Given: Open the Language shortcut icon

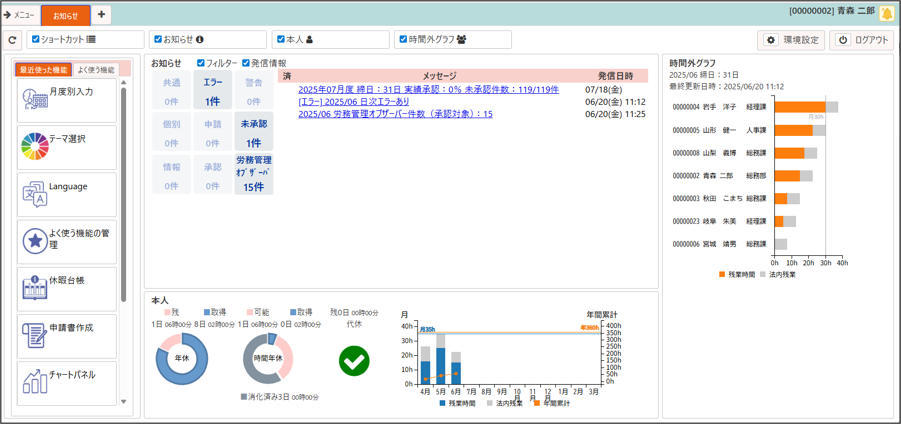Looking at the screenshot, I should (x=35, y=193).
